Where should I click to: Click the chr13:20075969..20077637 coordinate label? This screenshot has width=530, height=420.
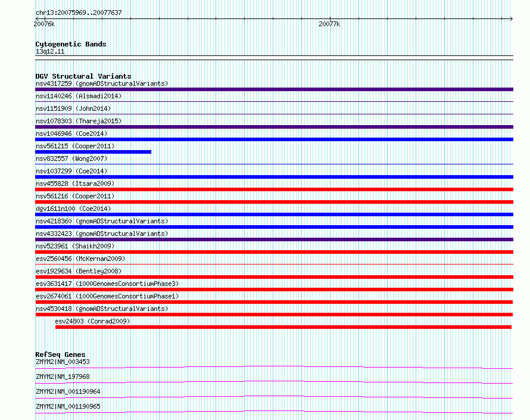79,13
